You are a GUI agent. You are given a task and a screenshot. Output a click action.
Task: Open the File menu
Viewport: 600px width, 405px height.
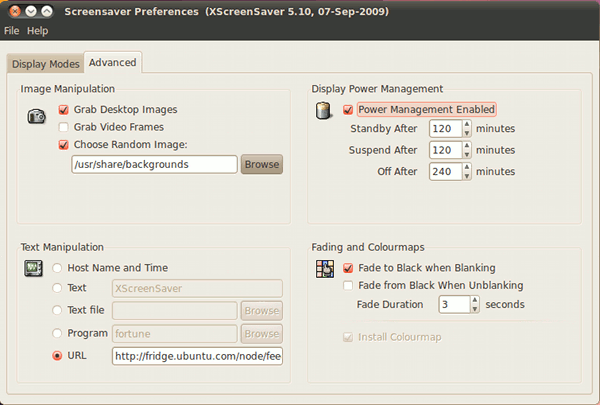pyautogui.click(x=11, y=31)
